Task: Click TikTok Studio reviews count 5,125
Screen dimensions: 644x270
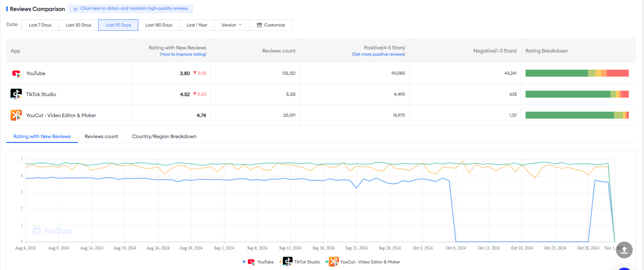Action: point(291,95)
